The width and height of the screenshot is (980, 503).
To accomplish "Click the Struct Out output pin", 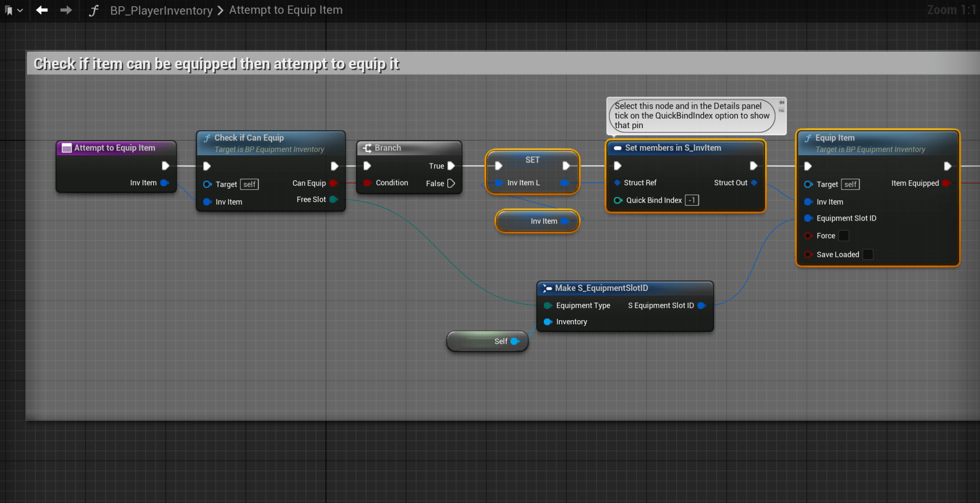I will (x=754, y=183).
